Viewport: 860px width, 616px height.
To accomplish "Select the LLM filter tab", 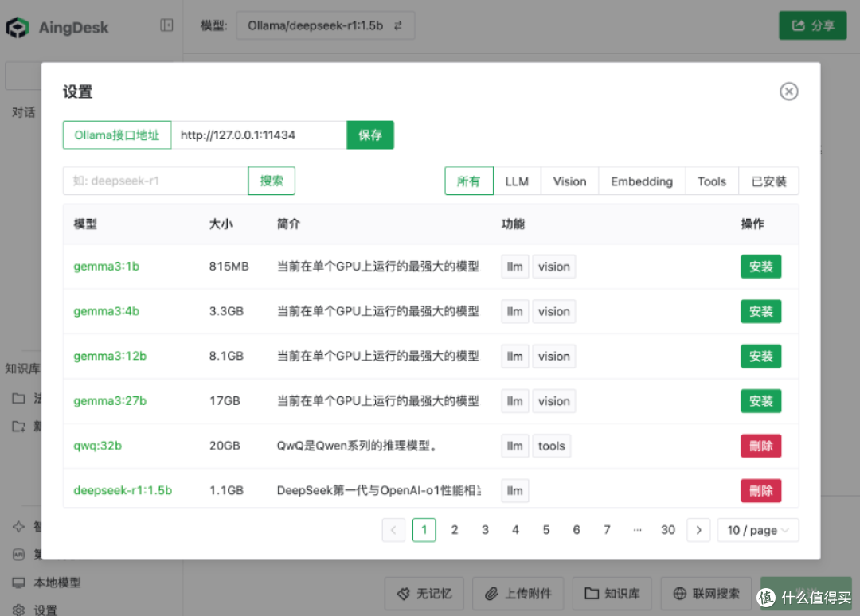I will [518, 181].
